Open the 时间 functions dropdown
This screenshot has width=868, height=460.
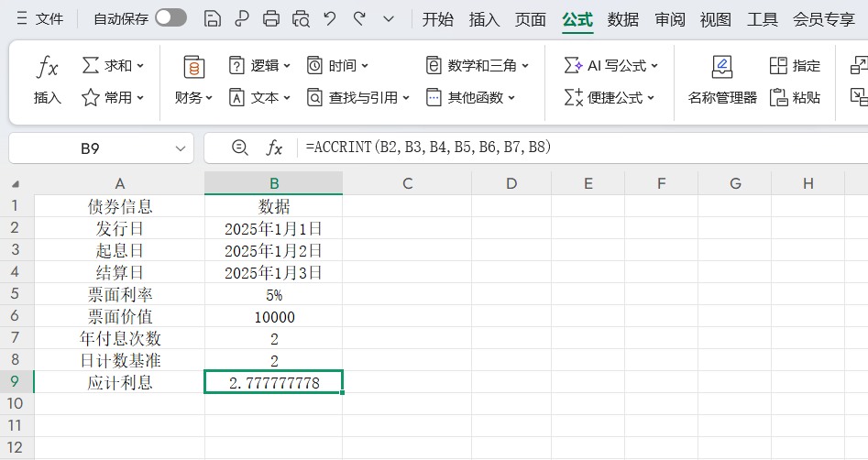click(x=337, y=65)
